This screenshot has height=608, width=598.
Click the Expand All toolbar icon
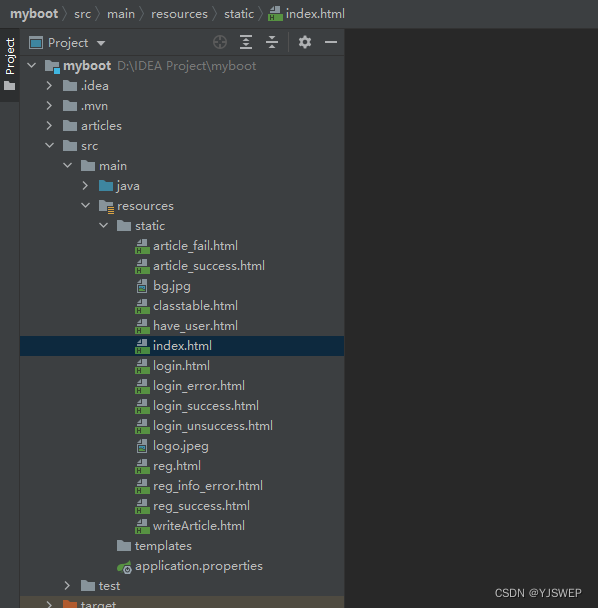(246, 42)
